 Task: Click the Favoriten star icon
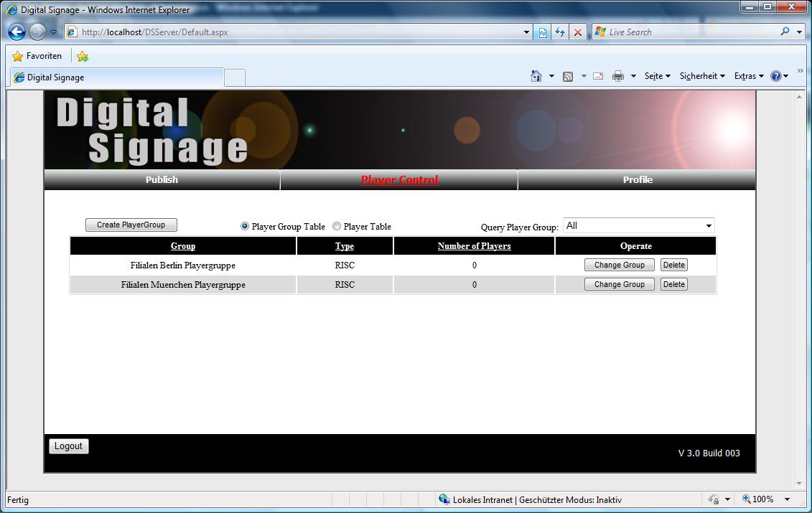pos(18,56)
